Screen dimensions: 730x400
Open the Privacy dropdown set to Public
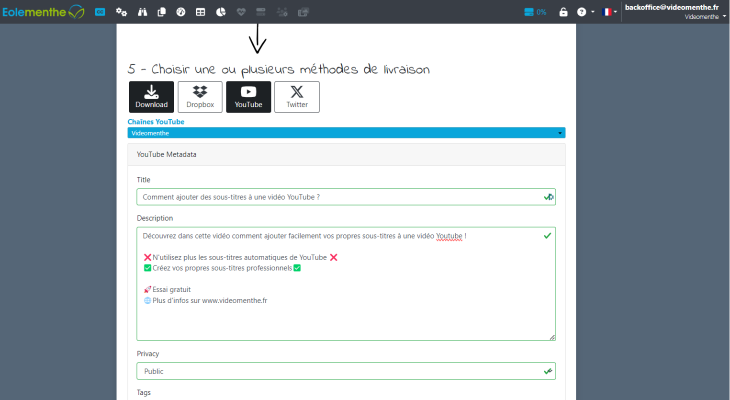(x=346, y=371)
